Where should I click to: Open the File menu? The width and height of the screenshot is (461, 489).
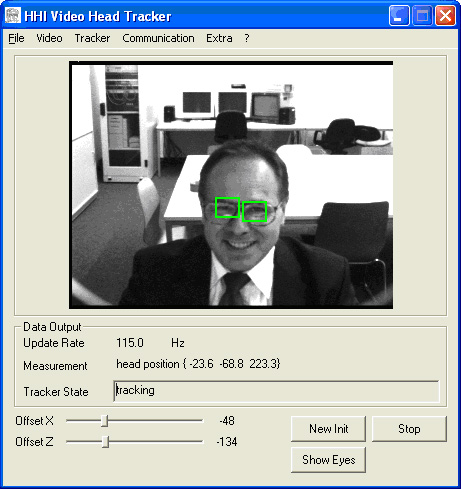pos(16,38)
